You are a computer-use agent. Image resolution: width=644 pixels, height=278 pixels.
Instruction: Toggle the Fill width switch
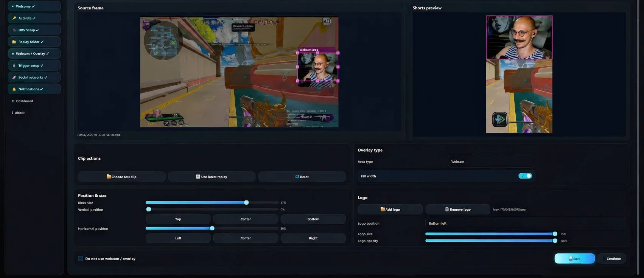(x=525, y=176)
